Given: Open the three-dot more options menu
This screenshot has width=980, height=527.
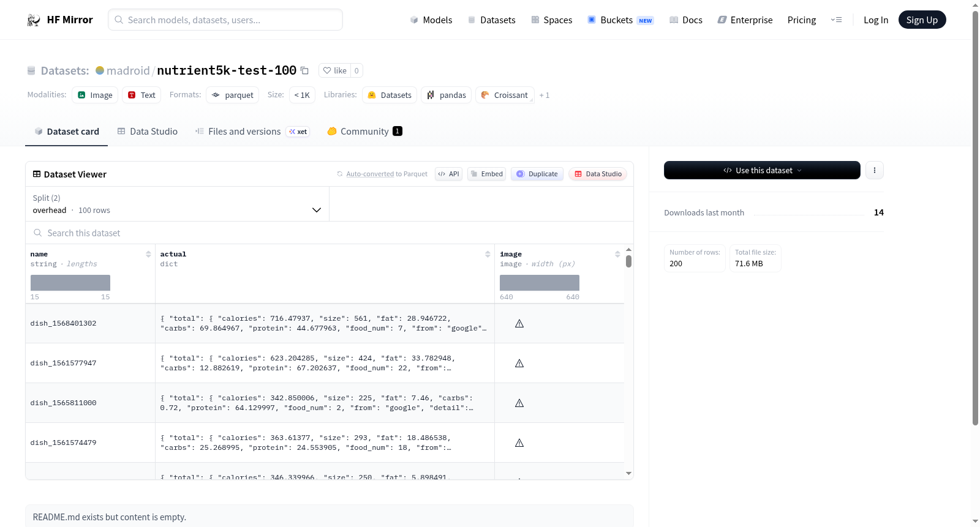Looking at the screenshot, I should click(x=875, y=170).
